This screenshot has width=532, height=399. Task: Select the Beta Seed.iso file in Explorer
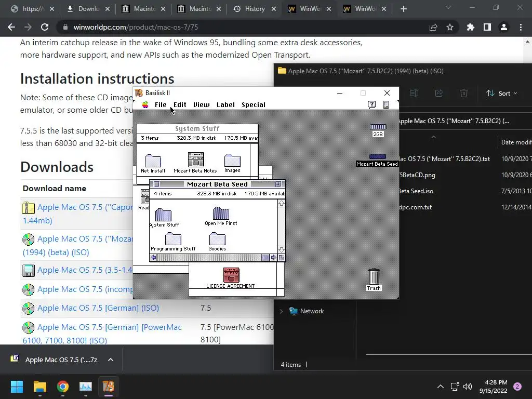(x=416, y=191)
